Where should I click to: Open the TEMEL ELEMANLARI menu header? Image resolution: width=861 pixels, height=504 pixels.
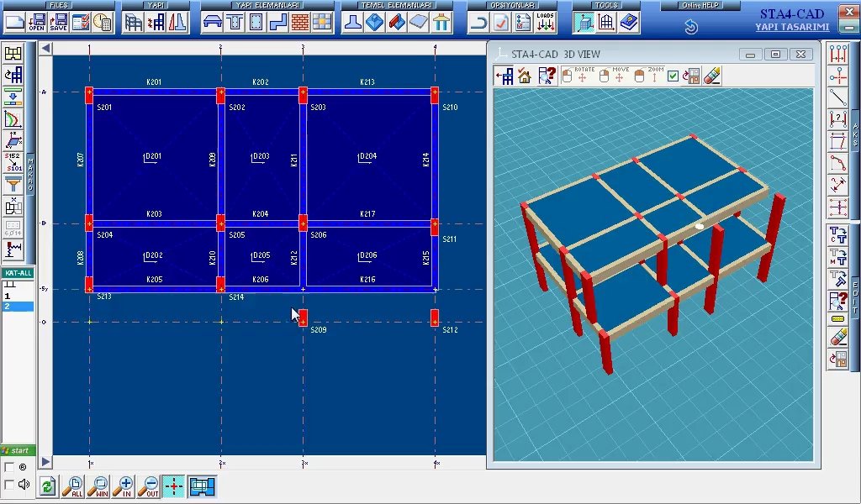click(x=397, y=5)
